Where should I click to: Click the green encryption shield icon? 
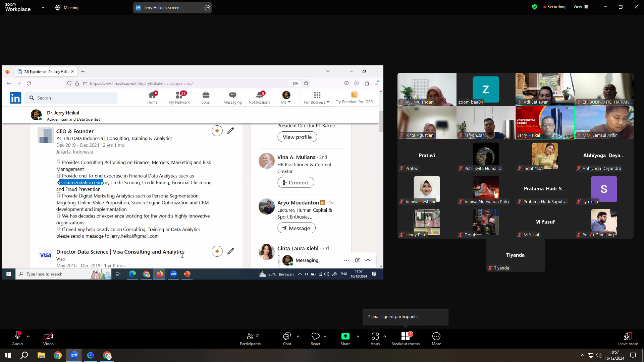coord(535,7)
